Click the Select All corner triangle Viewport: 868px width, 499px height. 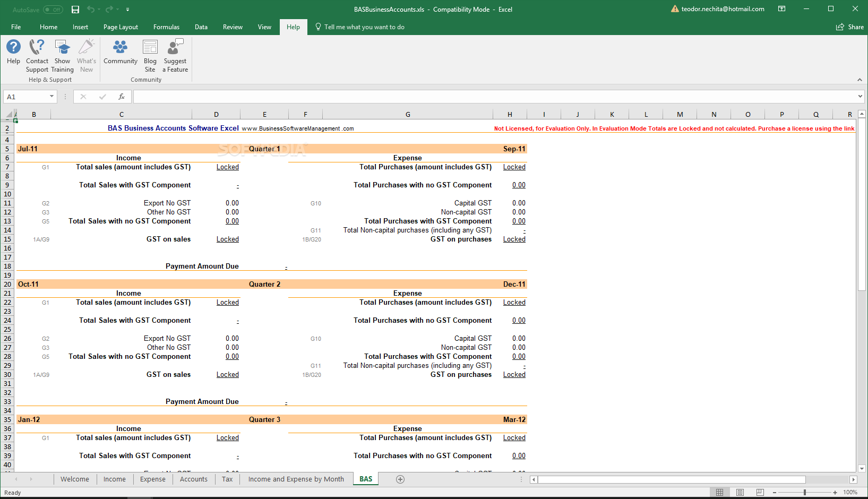tap(9, 114)
